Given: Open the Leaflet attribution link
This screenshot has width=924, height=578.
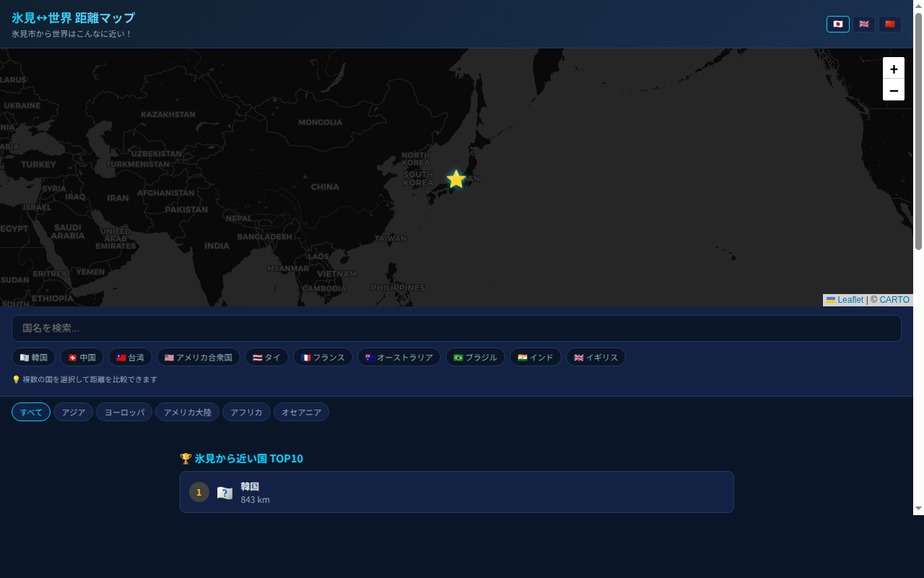Looking at the screenshot, I should pyautogui.click(x=850, y=300).
